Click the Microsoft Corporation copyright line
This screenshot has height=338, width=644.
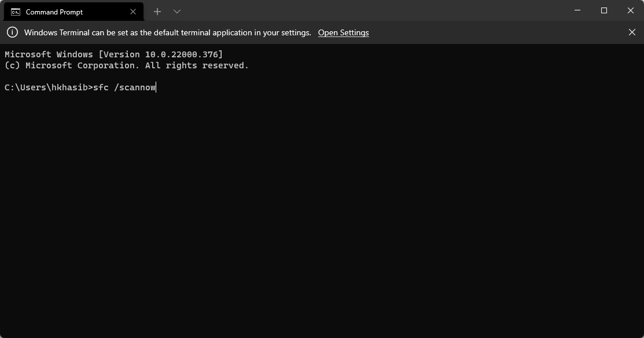point(126,65)
